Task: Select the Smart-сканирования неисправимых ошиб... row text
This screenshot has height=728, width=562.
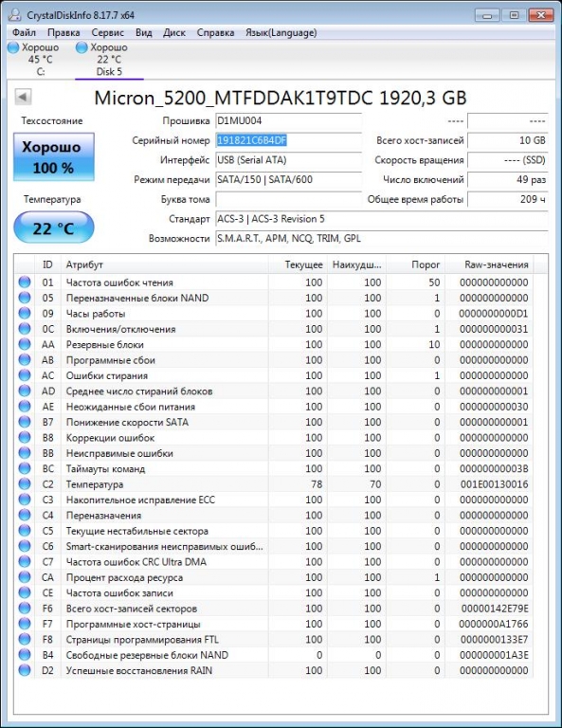Action: tap(164, 546)
